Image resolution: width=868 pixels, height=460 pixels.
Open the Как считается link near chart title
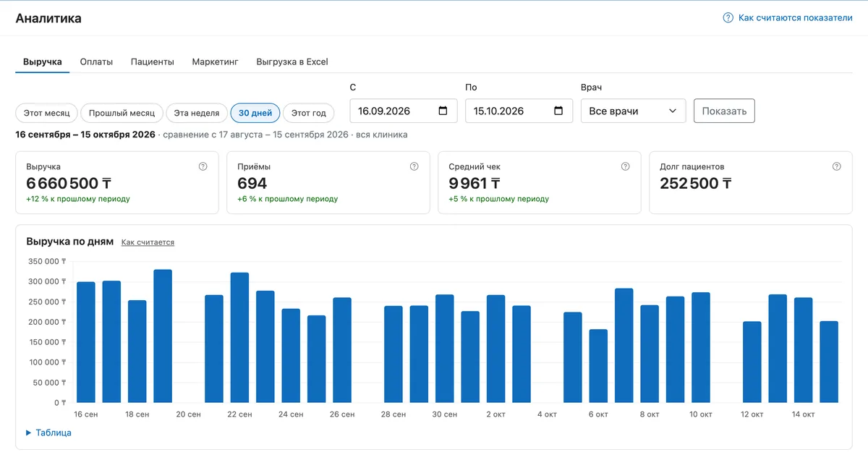pos(148,242)
